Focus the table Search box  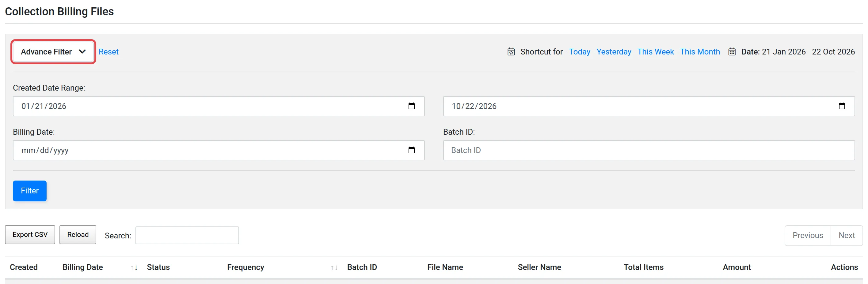click(x=187, y=235)
